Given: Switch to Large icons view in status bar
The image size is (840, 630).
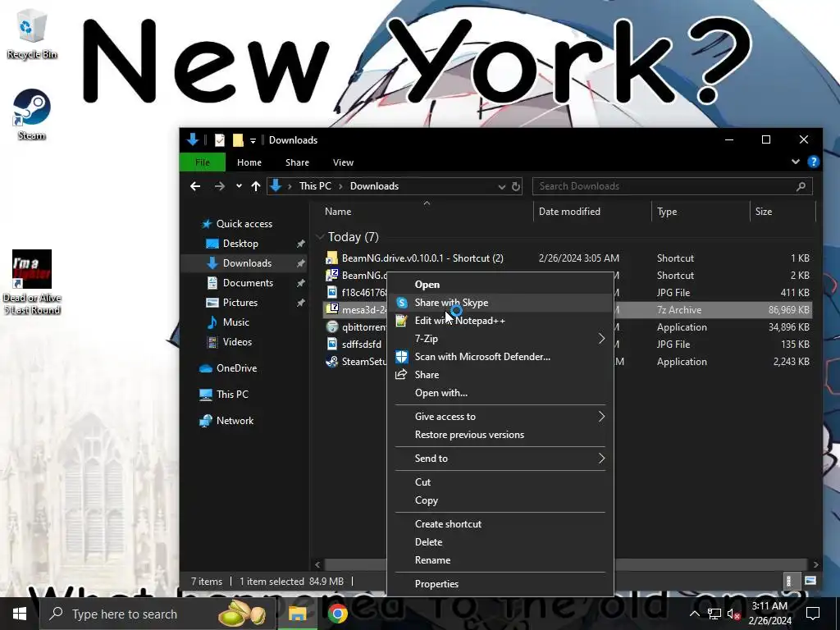Looking at the screenshot, I should [x=810, y=582].
